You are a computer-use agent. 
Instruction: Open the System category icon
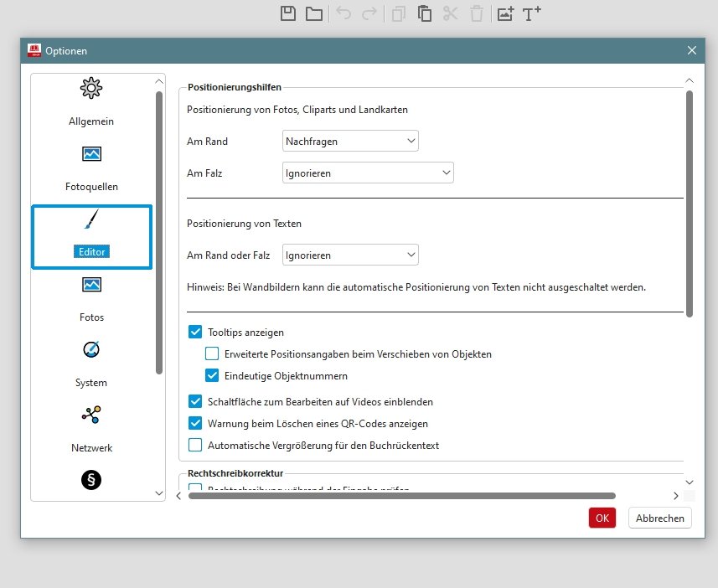pyautogui.click(x=91, y=350)
